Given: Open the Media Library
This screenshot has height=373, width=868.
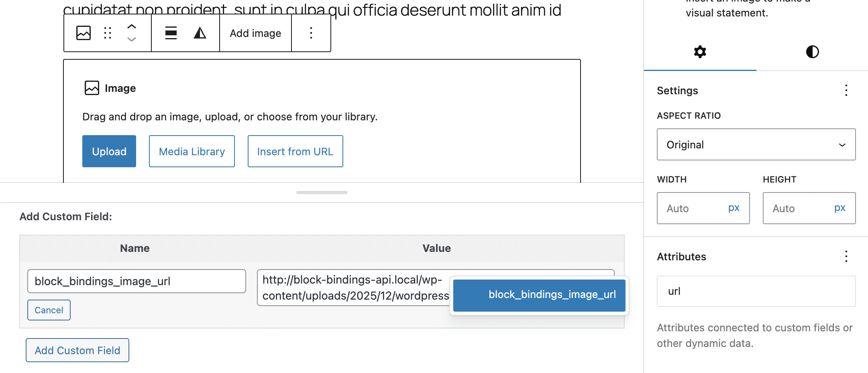Looking at the screenshot, I should pos(192,151).
